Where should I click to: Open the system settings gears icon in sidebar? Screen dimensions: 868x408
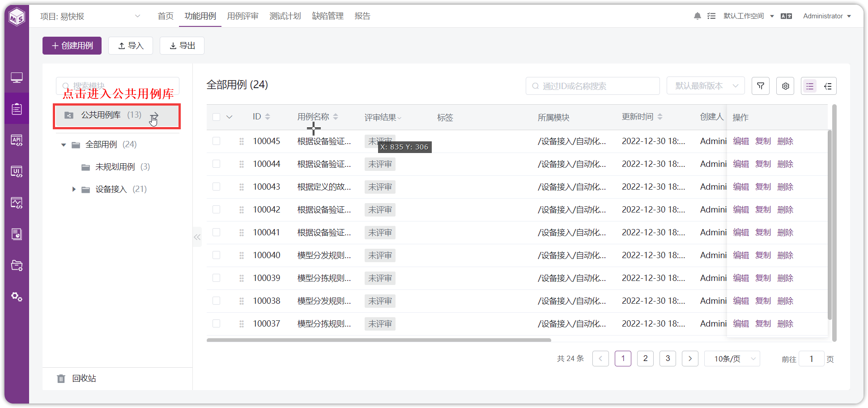pos(17,297)
